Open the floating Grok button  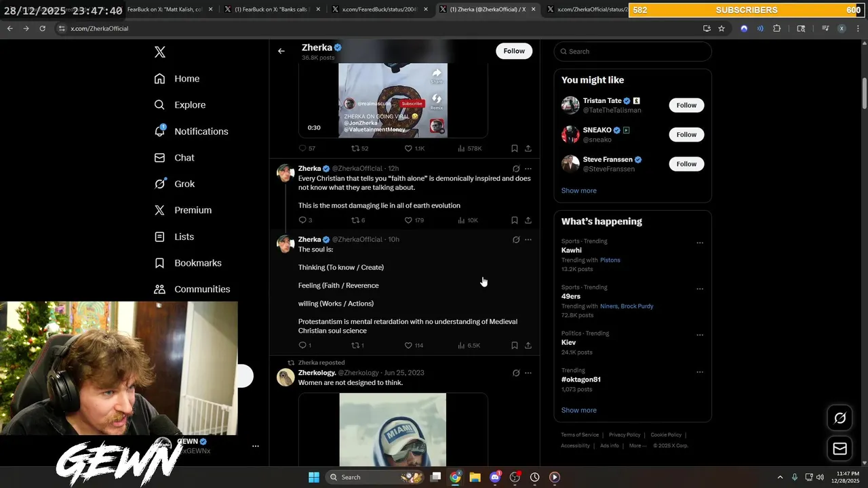tap(840, 418)
